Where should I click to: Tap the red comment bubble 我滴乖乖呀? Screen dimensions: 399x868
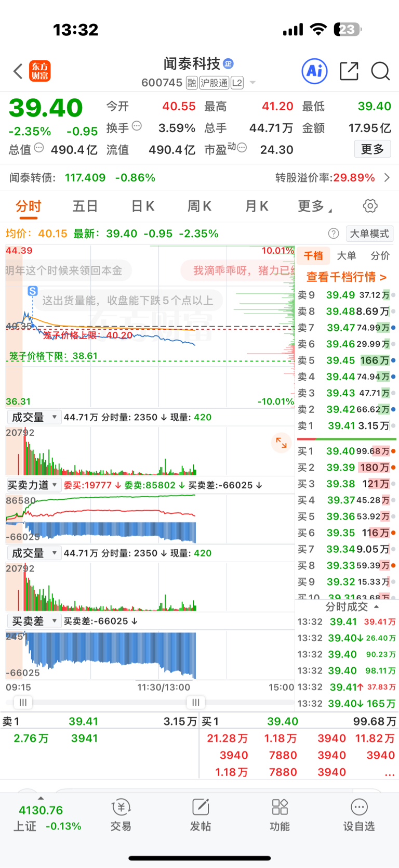coord(238,270)
